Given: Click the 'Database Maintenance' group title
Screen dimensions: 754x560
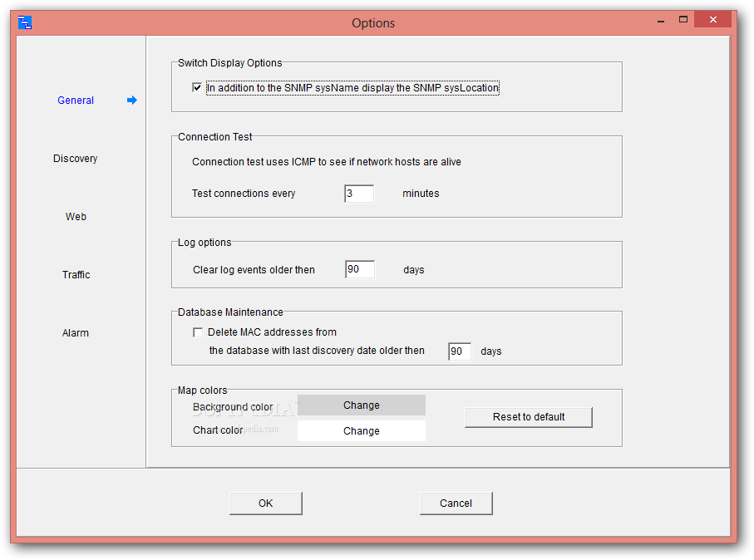Looking at the screenshot, I should (x=230, y=312).
